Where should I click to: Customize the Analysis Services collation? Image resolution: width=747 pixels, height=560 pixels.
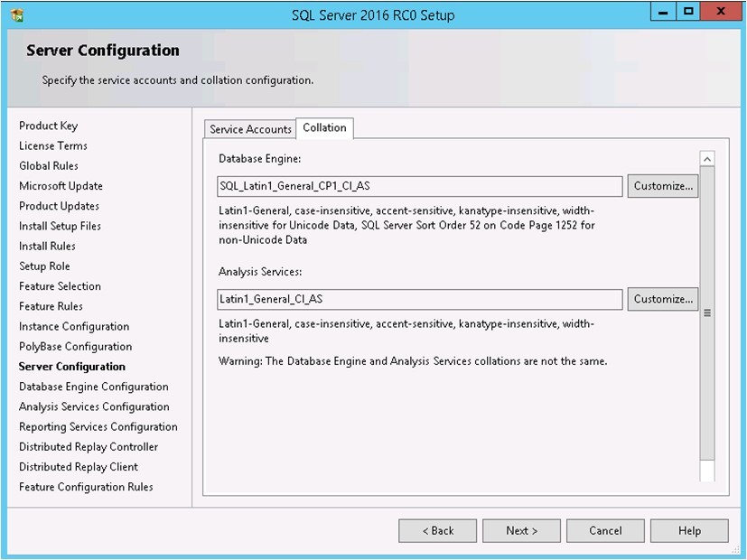[x=663, y=299]
